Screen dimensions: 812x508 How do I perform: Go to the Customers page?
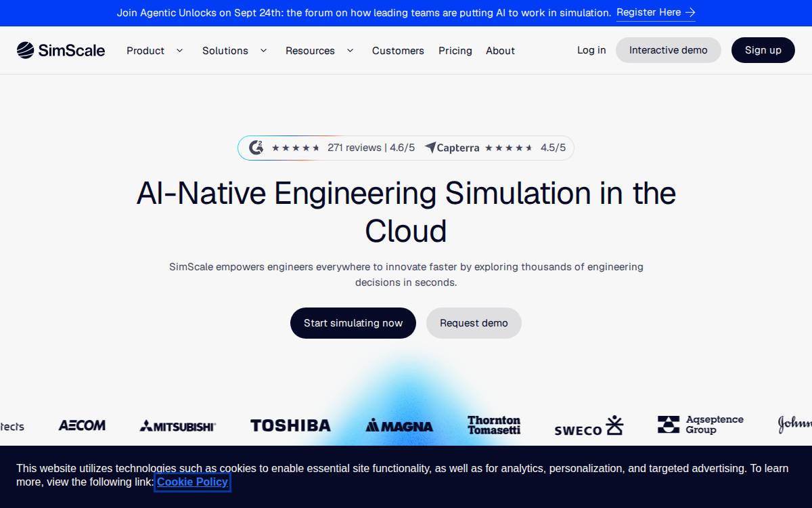(x=398, y=51)
